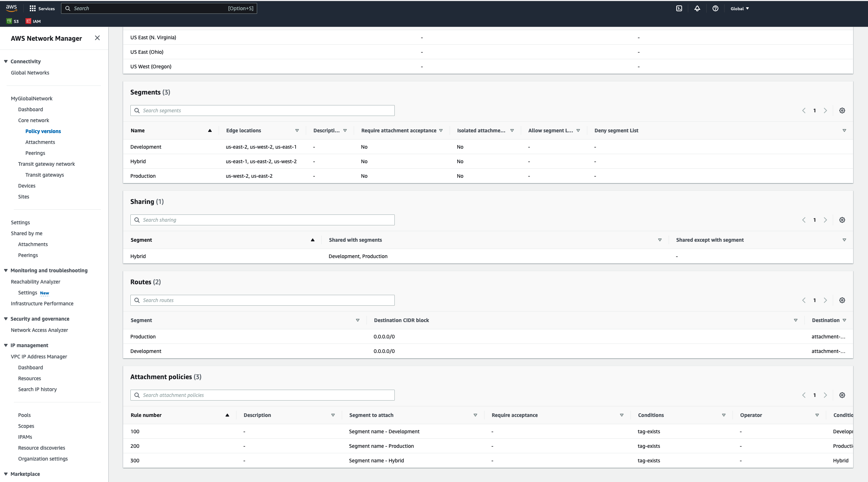868x482 pixels.
Task: Toggle sort order on the Segments Name column
Action: [210, 130]
